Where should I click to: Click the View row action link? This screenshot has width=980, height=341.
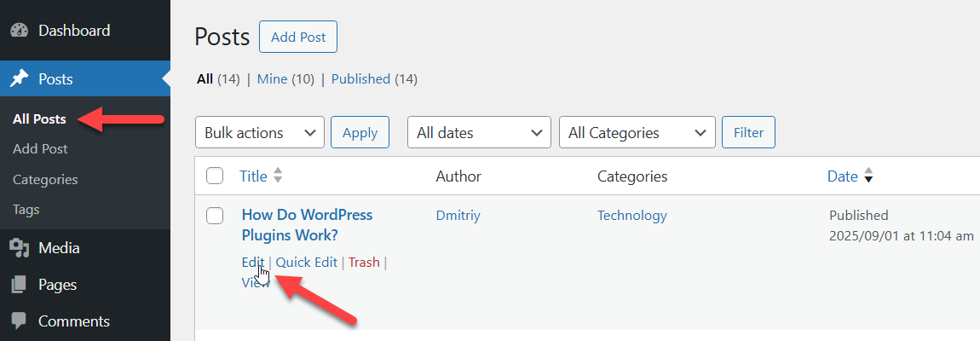[256, 283]
